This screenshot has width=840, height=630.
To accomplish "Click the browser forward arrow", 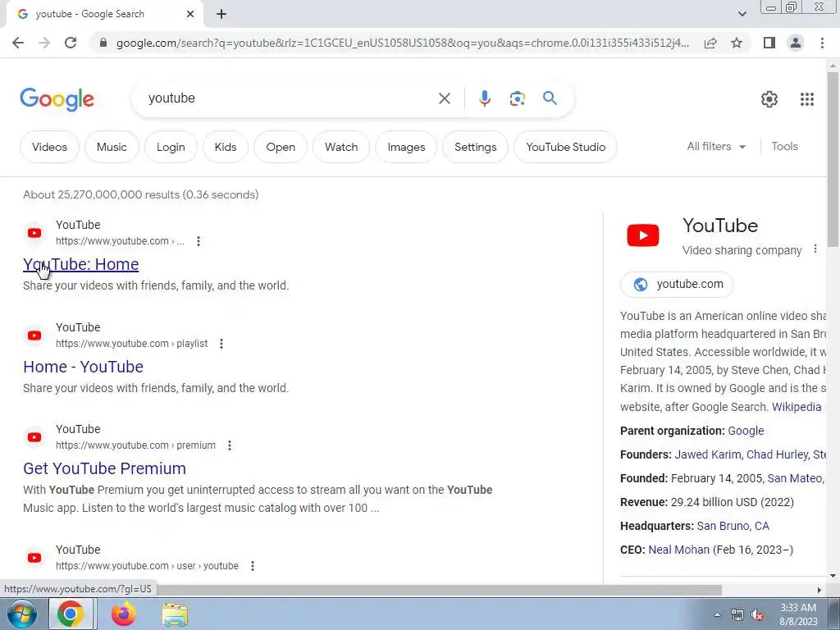I will (x=44, y=43).
